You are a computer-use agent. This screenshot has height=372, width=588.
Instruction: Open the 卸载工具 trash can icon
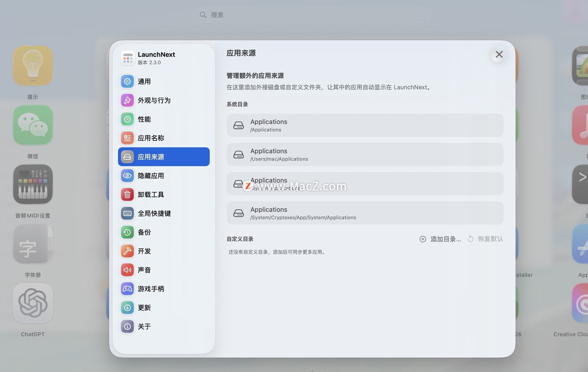point(127,195)
